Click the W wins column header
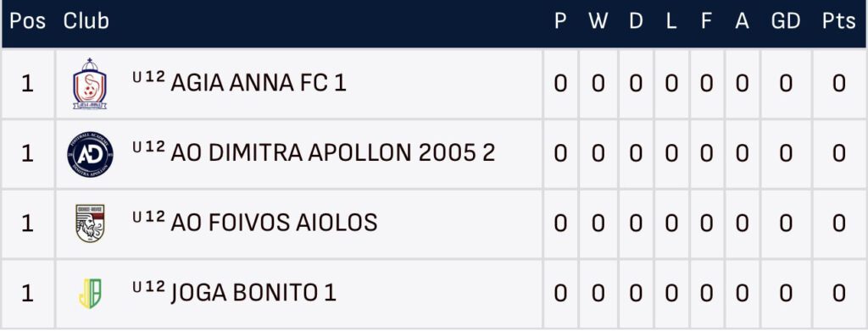868x331 pixels. click(598, 21)
